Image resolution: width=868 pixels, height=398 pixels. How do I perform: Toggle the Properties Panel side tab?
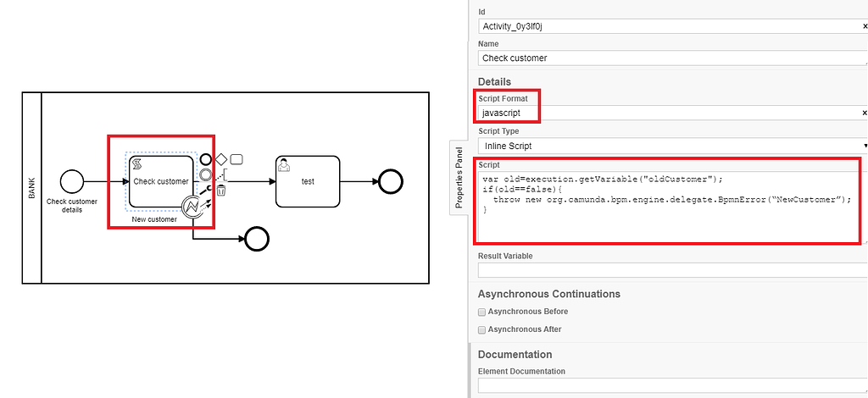coord(458,178)
